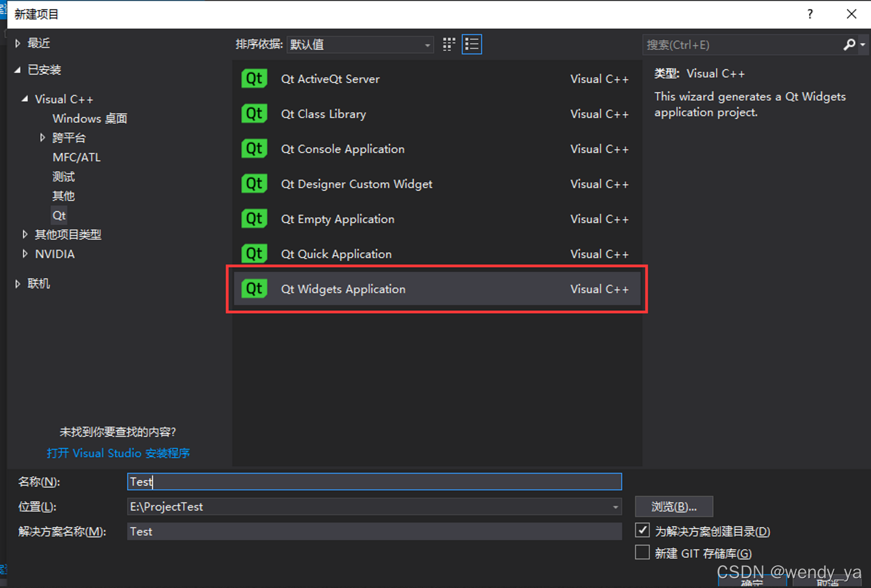Open the location path dropdown arrow
The width and height of the screenshot is (871, 588).
point(615,507)
